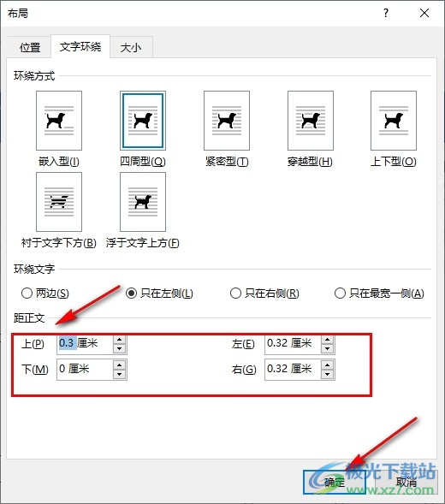
Task: Decrease the 下 bottom distance spinner
Action: (119, 374)
